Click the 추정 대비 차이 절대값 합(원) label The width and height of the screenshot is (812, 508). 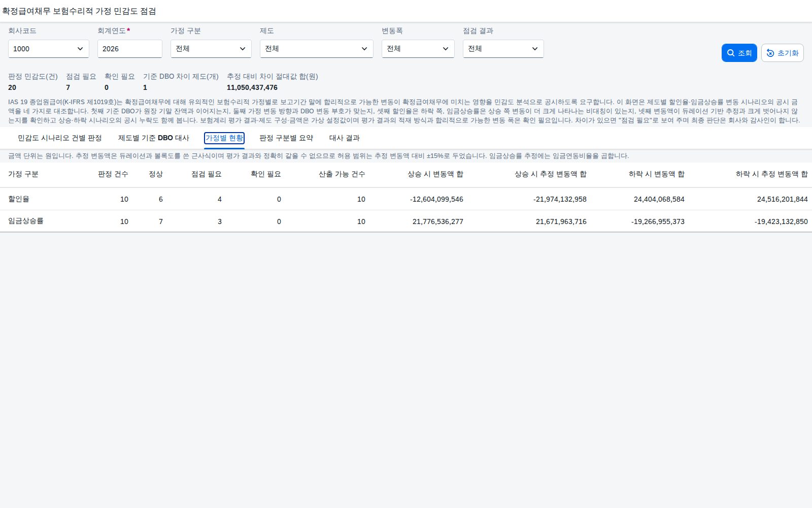click(x=273, y=77)
